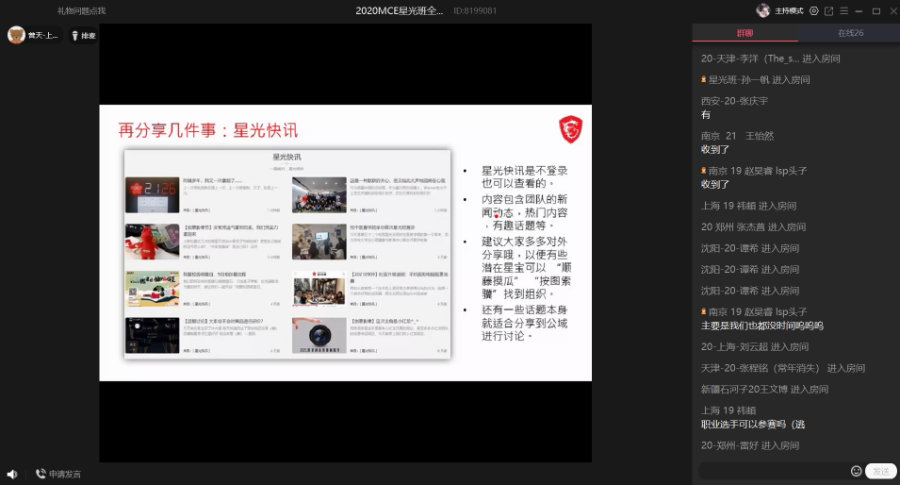Click the pop-out window icon
Image resolution: width=900 pixels, height=485 pixels.
(x=828, y=11)
